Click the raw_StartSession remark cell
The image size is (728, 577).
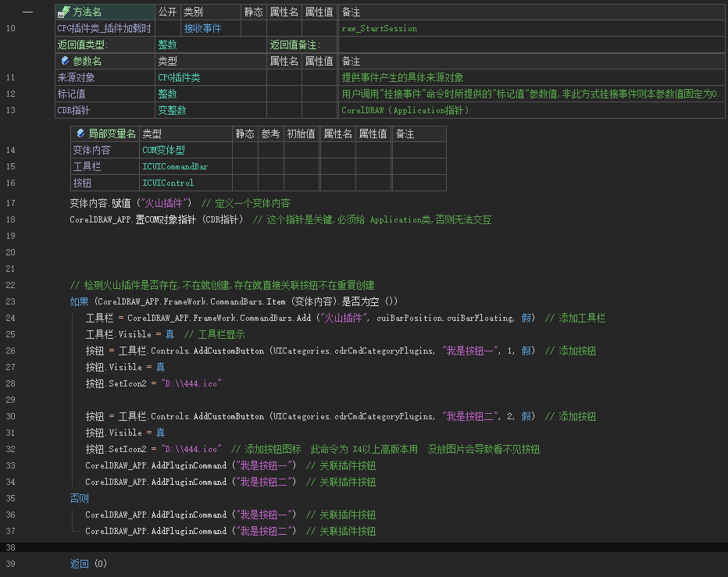point(380,28)
